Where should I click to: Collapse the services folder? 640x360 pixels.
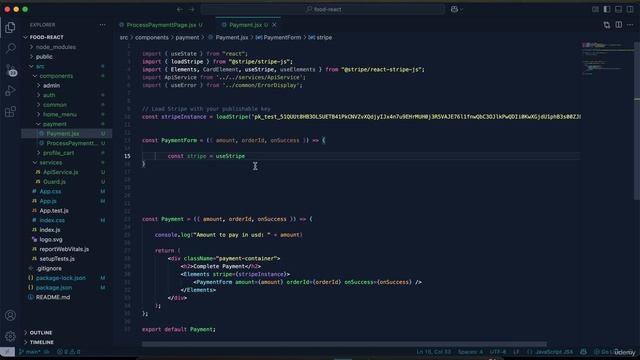(x=51, y=162)
